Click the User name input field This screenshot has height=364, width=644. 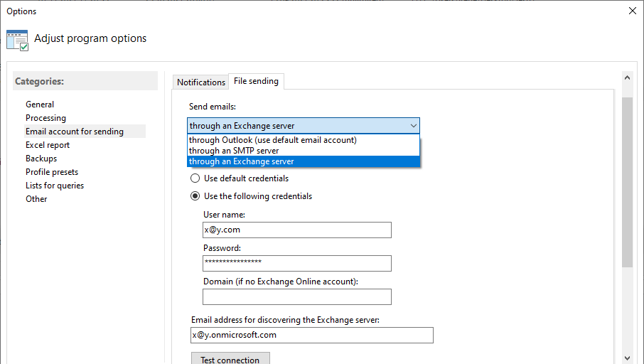tap(297, 230)
